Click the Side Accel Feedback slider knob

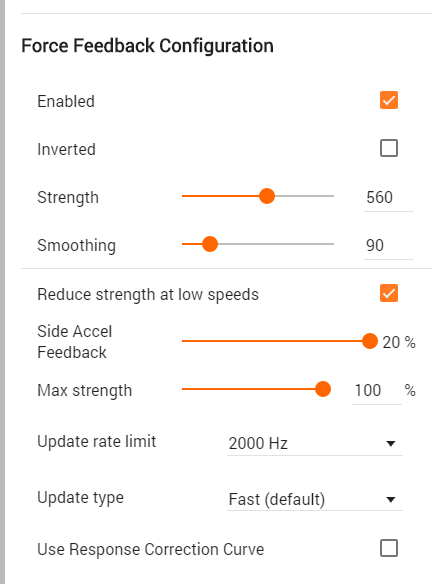point(370,341)
